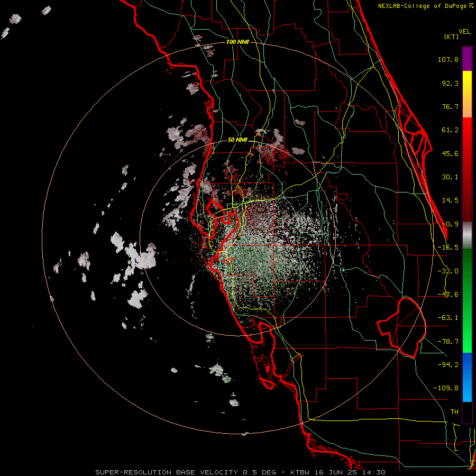Select the 30.1 velocity scale value
476x476 pixels.
(450, 177)
